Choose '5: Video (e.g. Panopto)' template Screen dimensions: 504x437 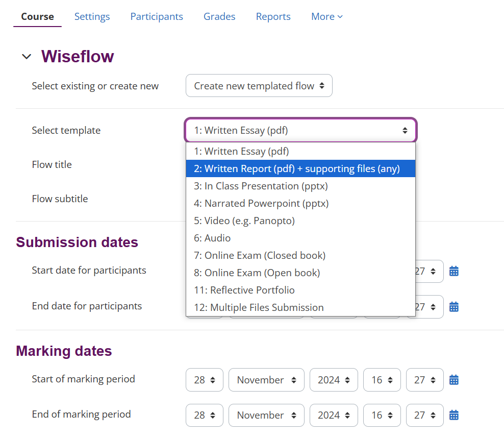click(300, 221)
